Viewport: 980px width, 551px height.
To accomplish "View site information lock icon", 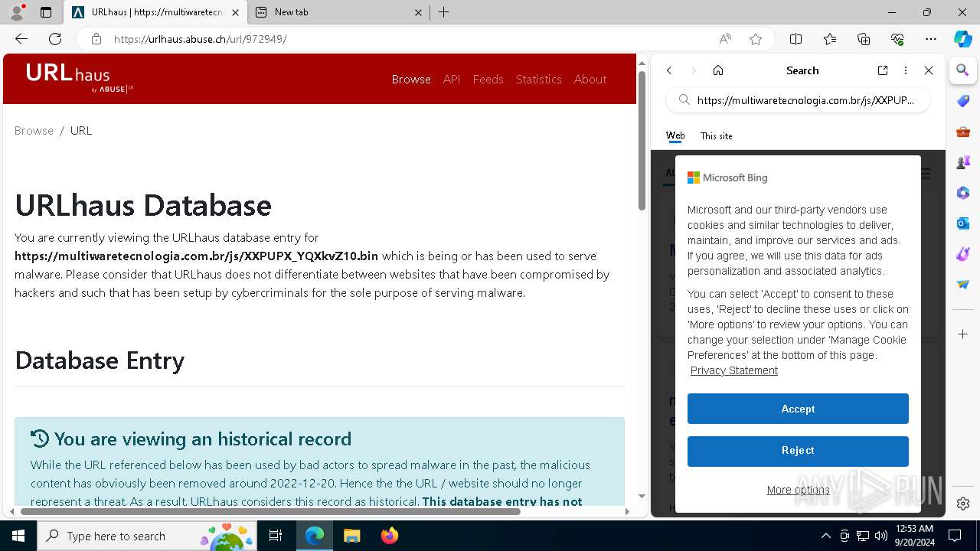I will [96, 39].
